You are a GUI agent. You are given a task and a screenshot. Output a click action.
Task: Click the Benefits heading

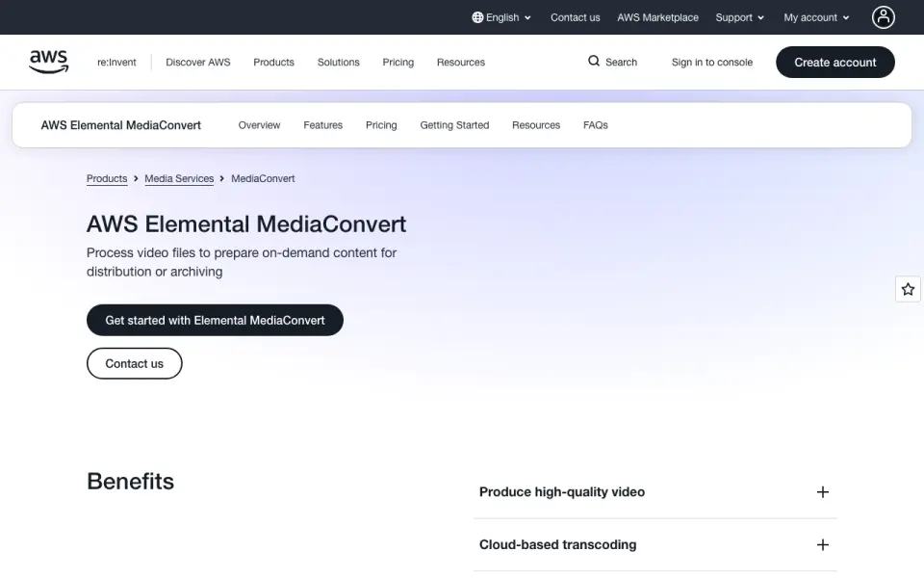[x=130, y=482]
